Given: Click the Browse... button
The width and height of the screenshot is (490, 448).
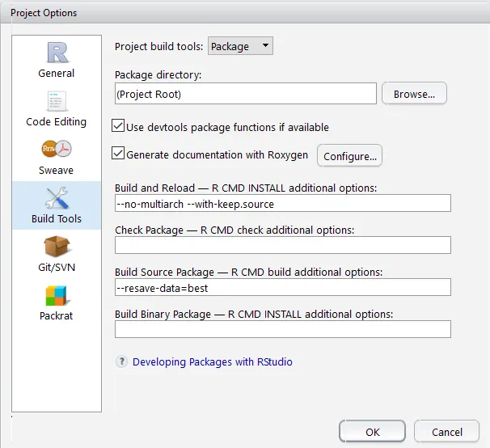Looking at the screenshot, I should [x=414, y=94].
